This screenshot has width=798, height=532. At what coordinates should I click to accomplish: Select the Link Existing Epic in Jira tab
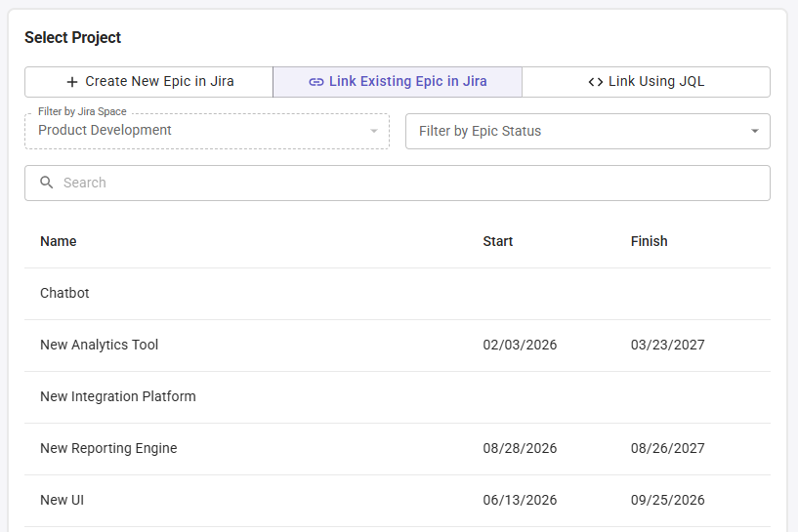398,82
